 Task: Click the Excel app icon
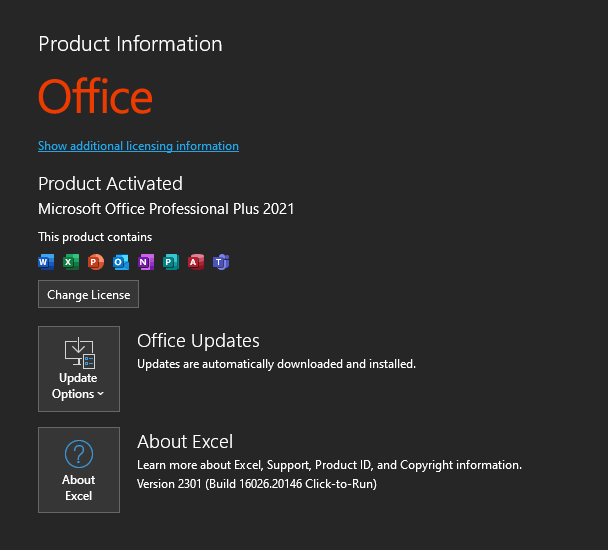click(x=71, y=262)
